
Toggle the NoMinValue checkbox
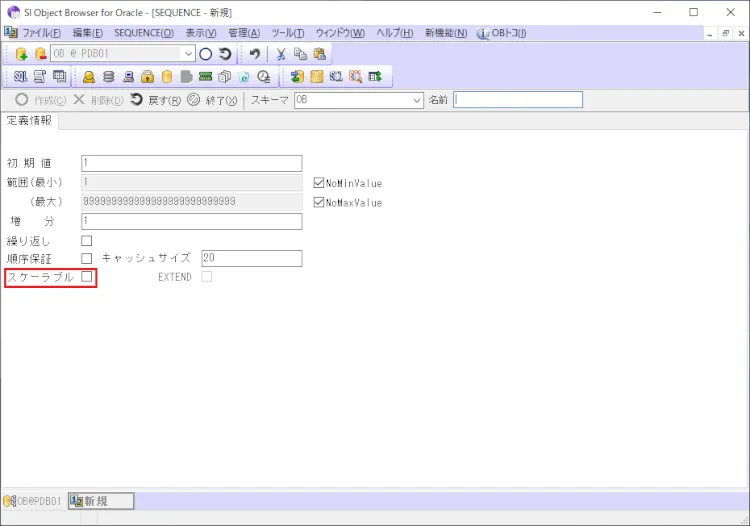click(319, 183)
